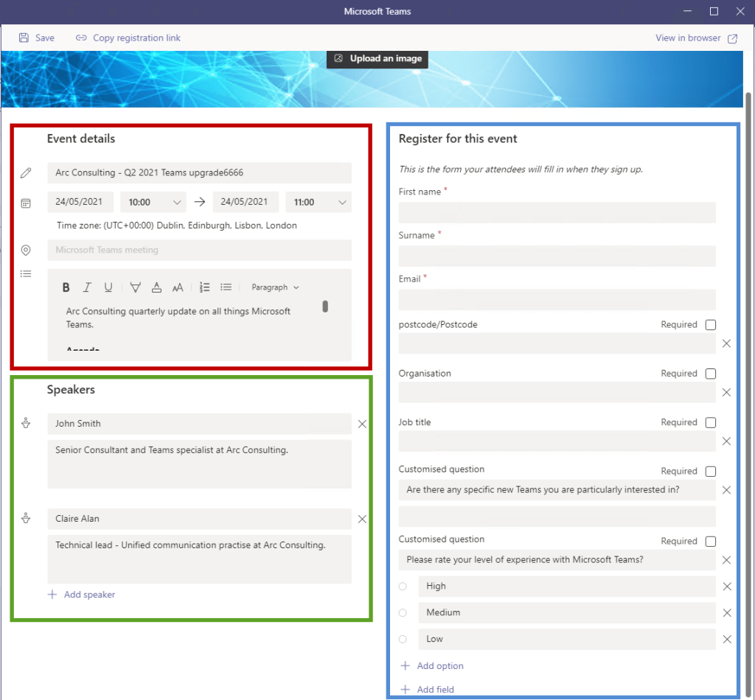Open the font size tool
Viewport: 755px width, 700px height.
coord(178,287)
